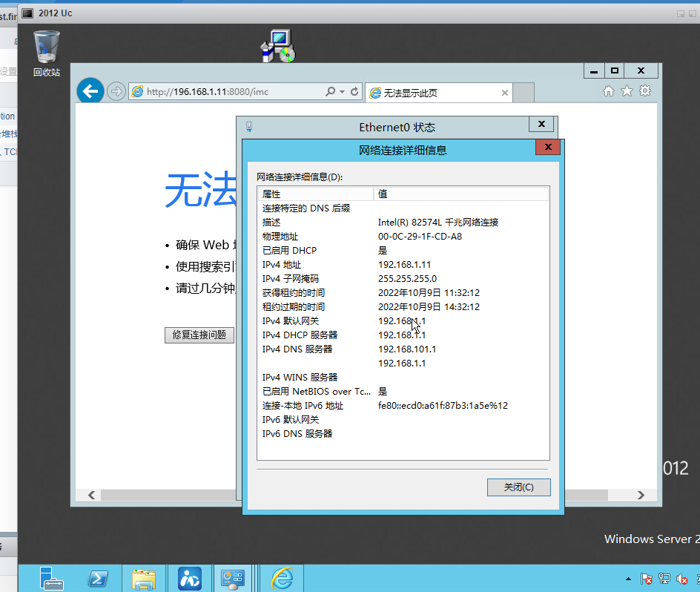The width and height of the screenshot is (700, 592).
Task: Open the volume speaker tray icon
Action: [681, 579]
